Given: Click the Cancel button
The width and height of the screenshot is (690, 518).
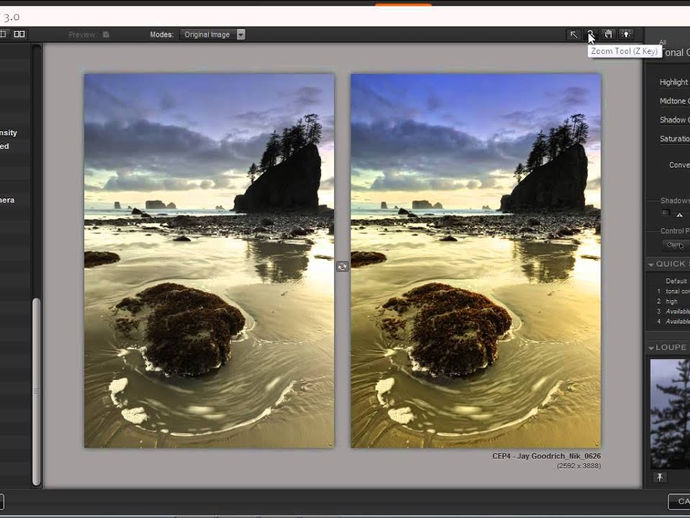Looking at the screenshot, I should pyautogui.click(x=679, y=501).
